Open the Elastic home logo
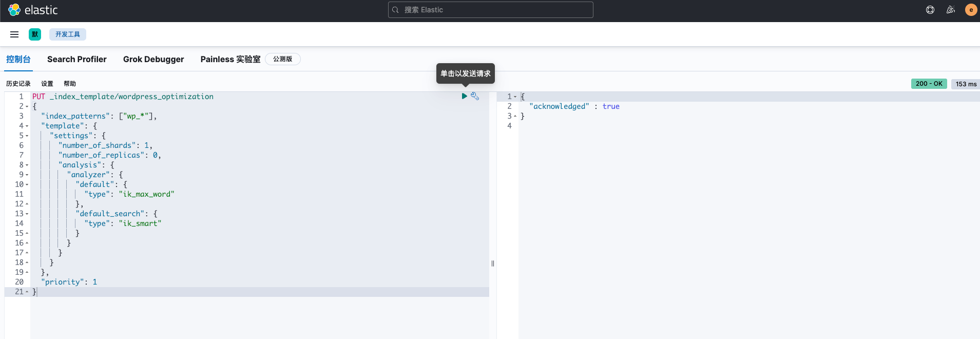 tap(33, 10)
